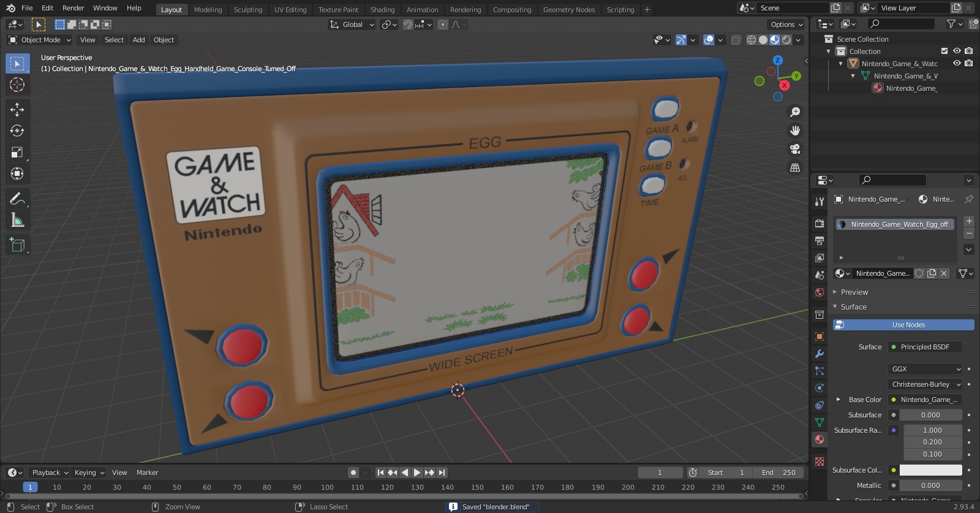Activate the Rotate tool

pyautogui.click(x=17, y=131)
